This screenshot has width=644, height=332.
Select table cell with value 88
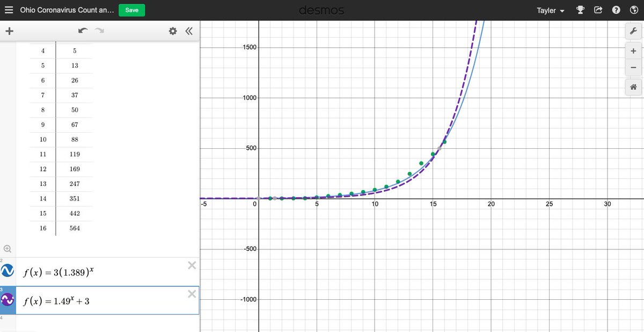point(75,140)
